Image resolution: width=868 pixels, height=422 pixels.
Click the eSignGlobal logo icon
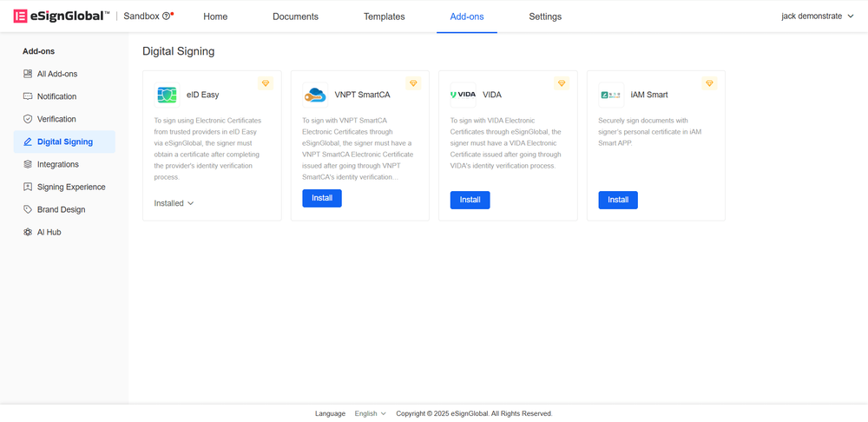(20, 16)
